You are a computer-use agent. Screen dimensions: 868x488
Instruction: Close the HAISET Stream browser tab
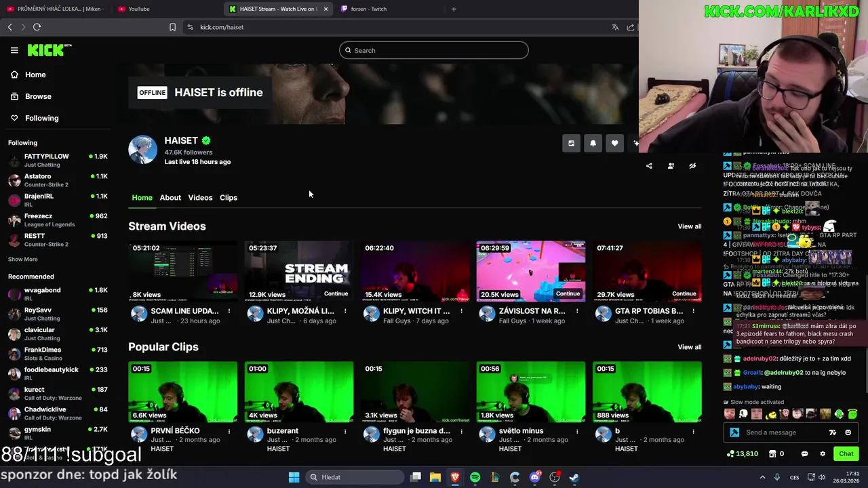click(x=325, y=9)
